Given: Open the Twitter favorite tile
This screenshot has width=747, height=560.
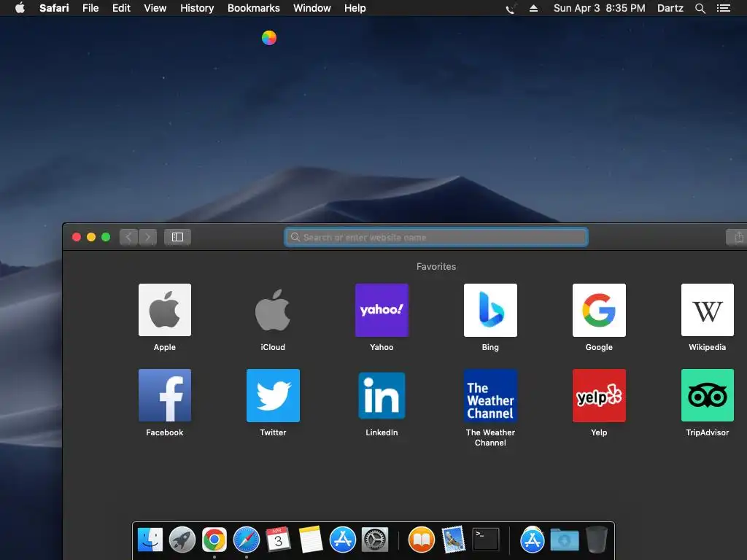Looking at the screenshot, I should (273, 395).
